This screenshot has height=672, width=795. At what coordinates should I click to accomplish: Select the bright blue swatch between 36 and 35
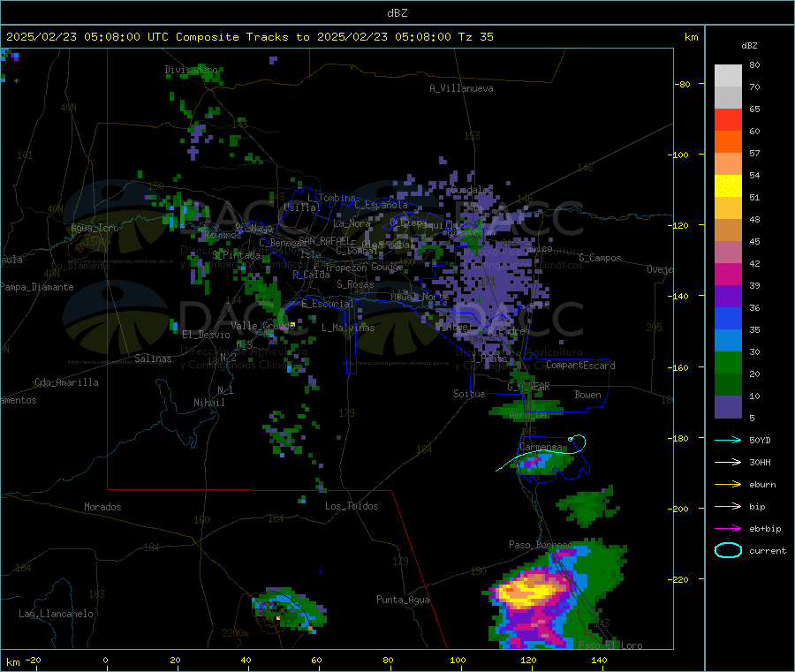[728, 318]
